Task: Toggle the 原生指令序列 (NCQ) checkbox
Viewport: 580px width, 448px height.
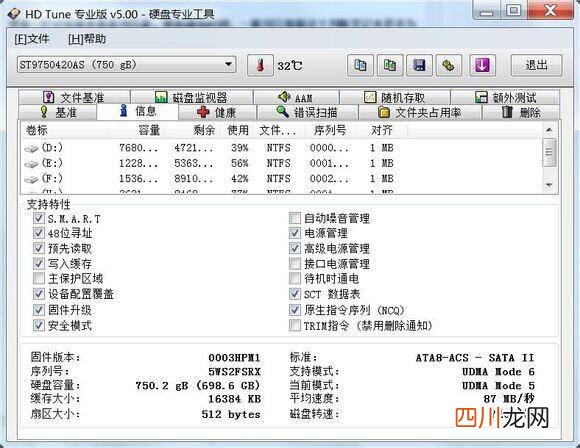Action: [x=295, y=310]
